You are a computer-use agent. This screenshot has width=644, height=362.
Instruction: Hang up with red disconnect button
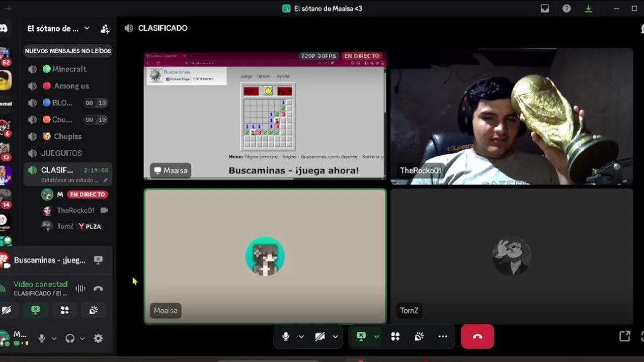click(x=477, y=337)
